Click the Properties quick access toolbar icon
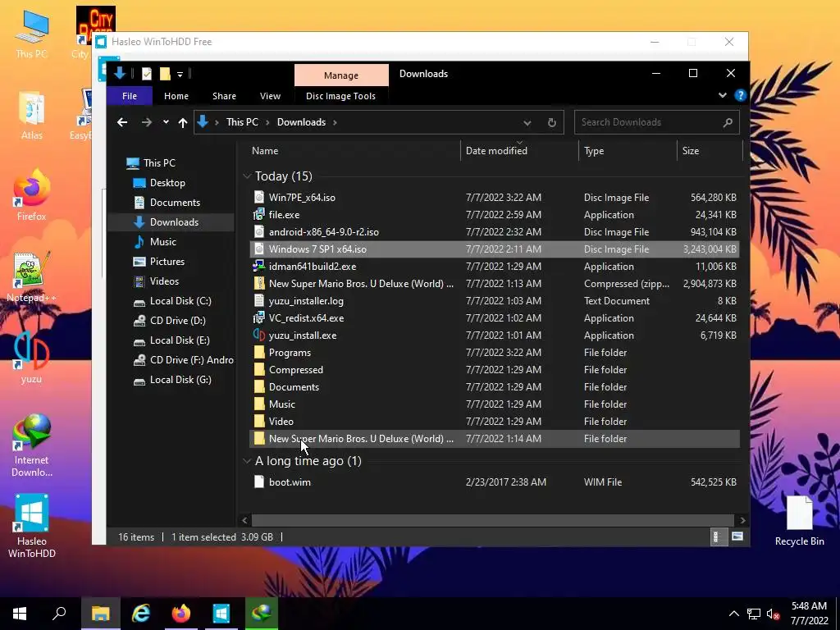 (x=146, y=74)
